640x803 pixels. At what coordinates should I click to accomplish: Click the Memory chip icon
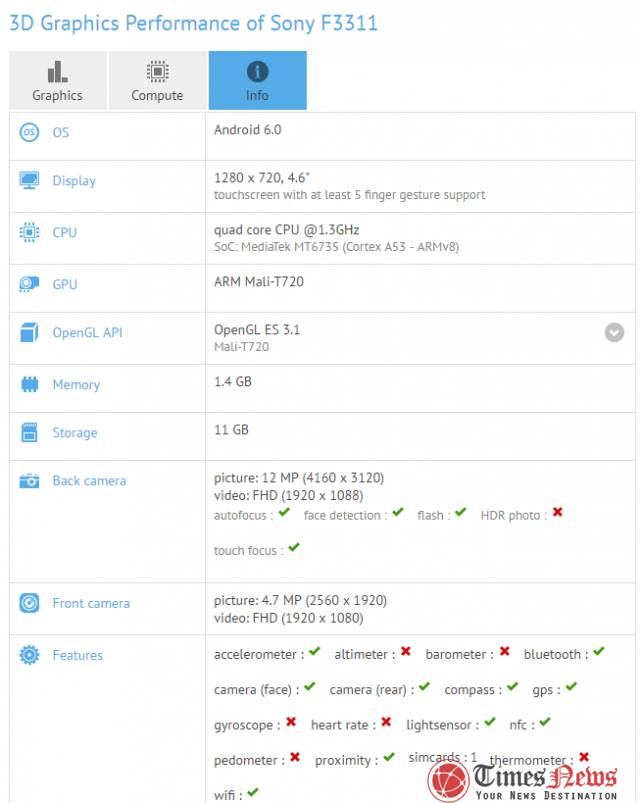coord(29,385)
